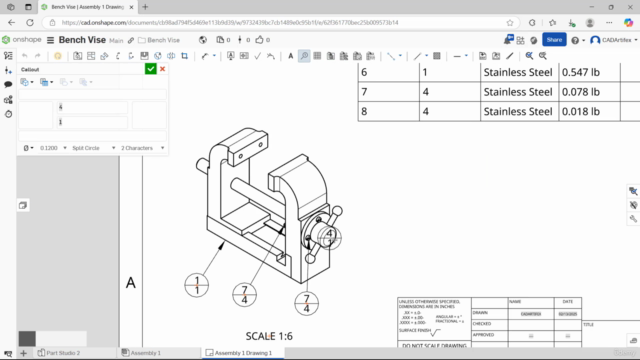Click the Onshape logo
This screenshot has height=360, width=640.
pyautogui.click(x=22, y=40)
